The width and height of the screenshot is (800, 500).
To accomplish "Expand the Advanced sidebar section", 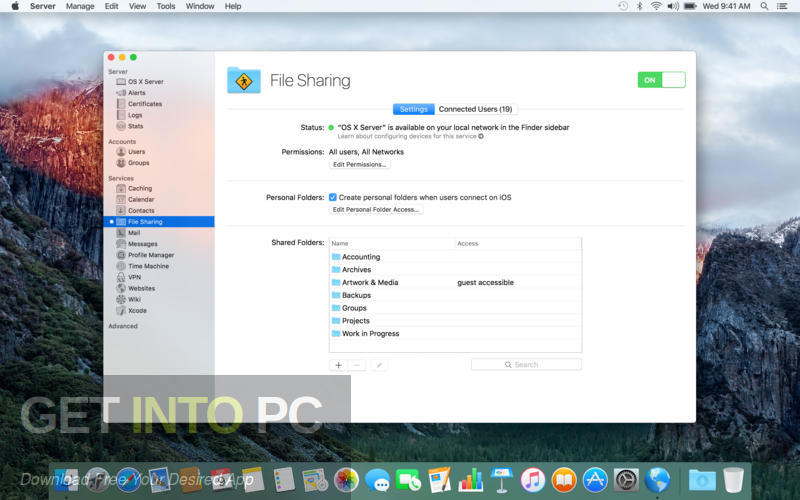I will [x=123, y=326].
